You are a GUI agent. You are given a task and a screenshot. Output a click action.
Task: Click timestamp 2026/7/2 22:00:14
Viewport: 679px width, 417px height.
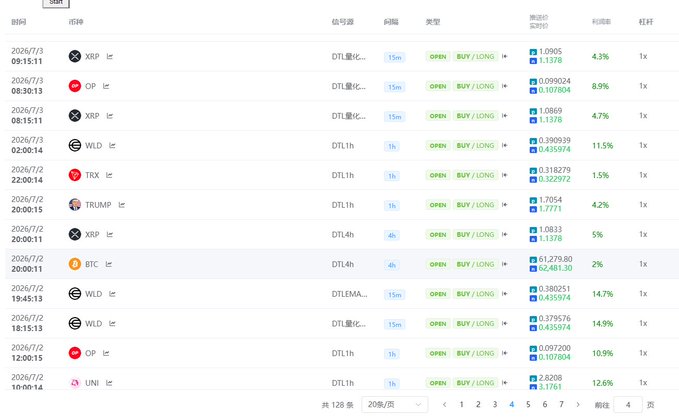27,175
